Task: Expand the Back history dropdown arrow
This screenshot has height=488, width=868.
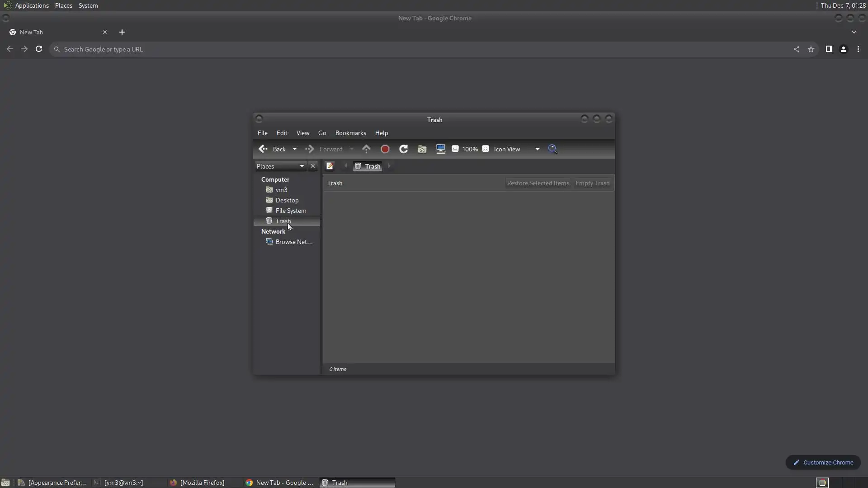Action: tap(295, 149)
